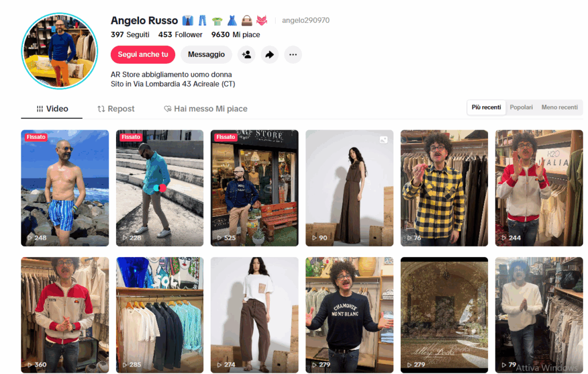This screenshot has height=374, width=588.
Task: Click the play icon on 360-views video
Action: coord(29,365)
